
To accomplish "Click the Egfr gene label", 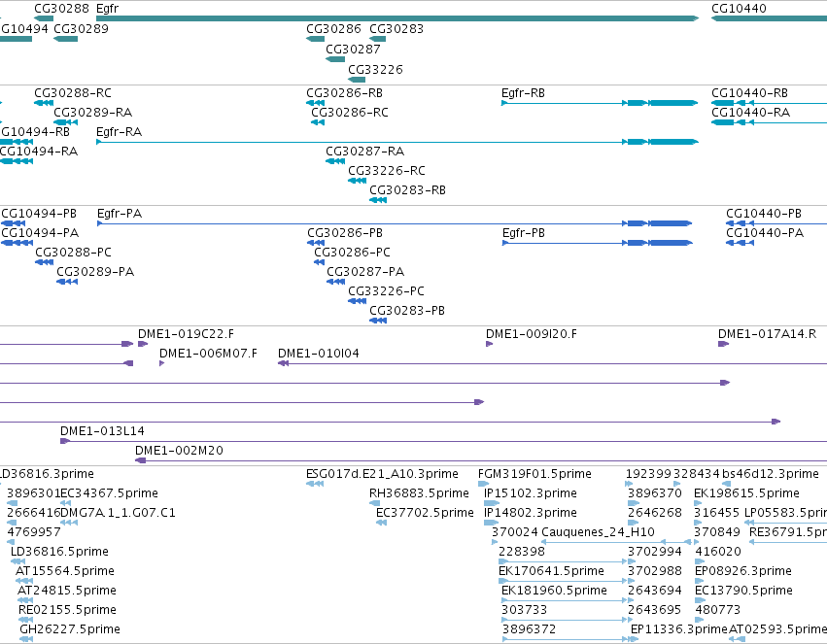I will pyautogui.click(x=108, y=9).
